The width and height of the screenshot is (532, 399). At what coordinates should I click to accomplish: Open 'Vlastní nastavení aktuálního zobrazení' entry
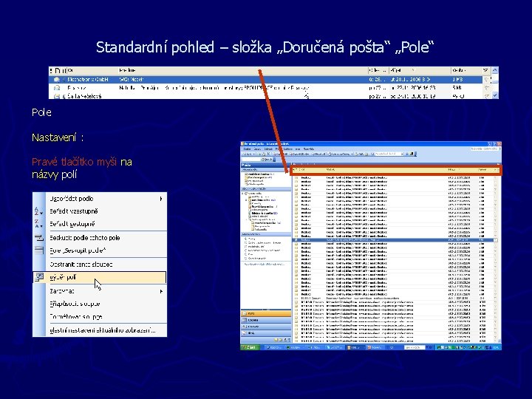click(100, 330)
